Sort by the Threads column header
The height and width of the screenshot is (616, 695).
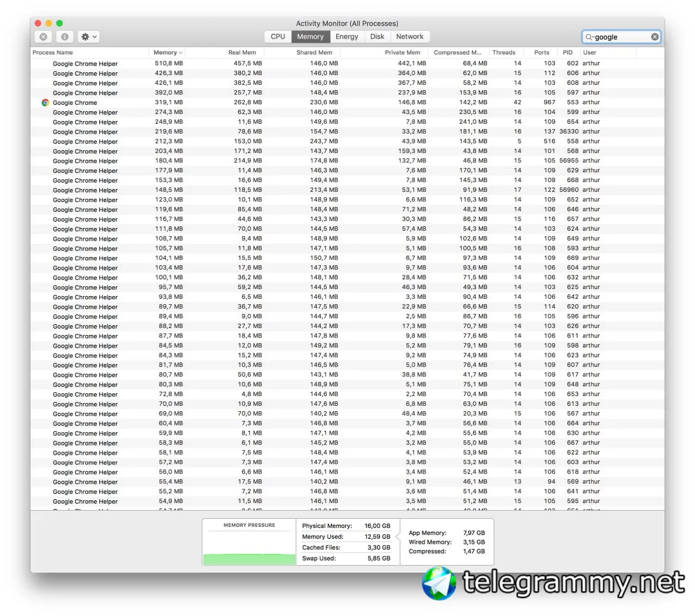507,53
